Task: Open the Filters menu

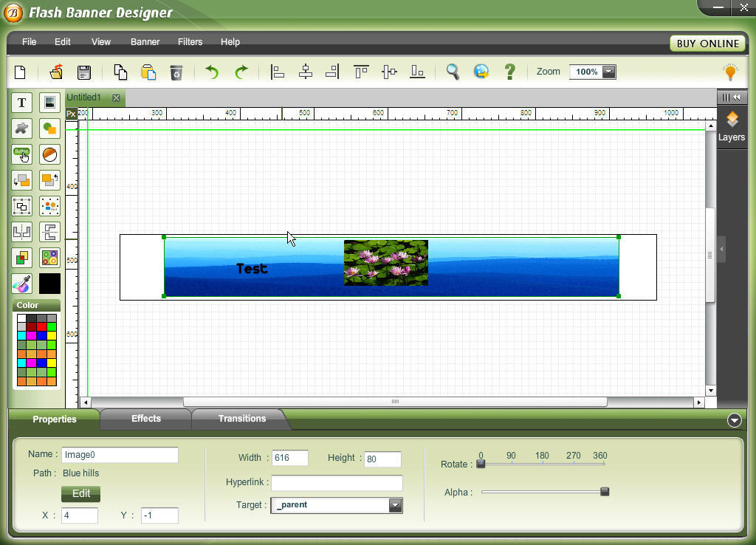Action: 190,42
